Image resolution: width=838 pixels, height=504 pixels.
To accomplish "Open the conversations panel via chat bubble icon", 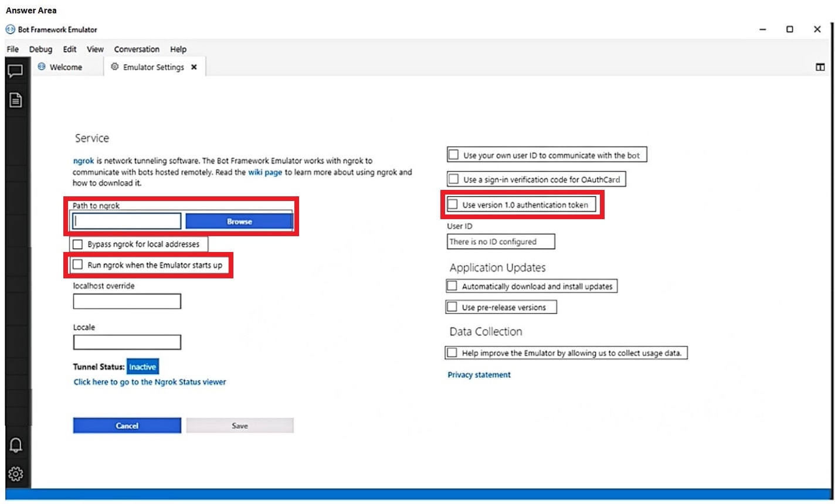I will coord(16,70).
